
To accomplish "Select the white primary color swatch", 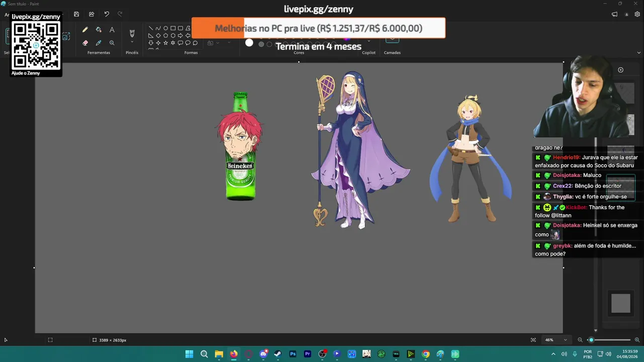I will pyautogui.click(x=249, y=43).
